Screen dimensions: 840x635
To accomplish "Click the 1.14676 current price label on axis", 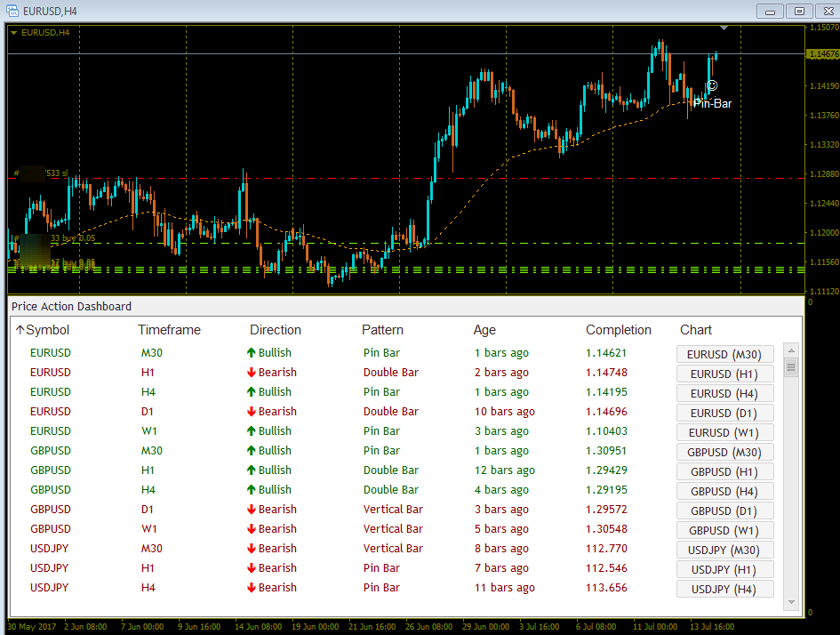I will (x=823, y=54).
